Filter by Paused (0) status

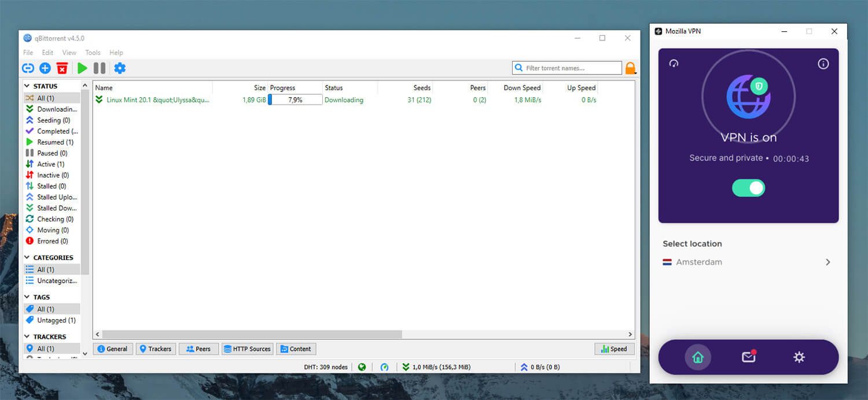coord(52,153)
